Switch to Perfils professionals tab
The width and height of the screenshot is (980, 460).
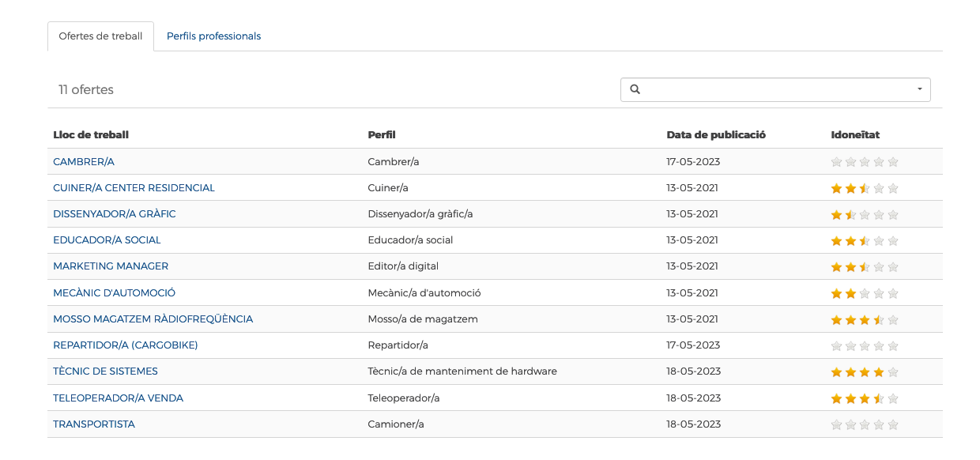(213, 36)
